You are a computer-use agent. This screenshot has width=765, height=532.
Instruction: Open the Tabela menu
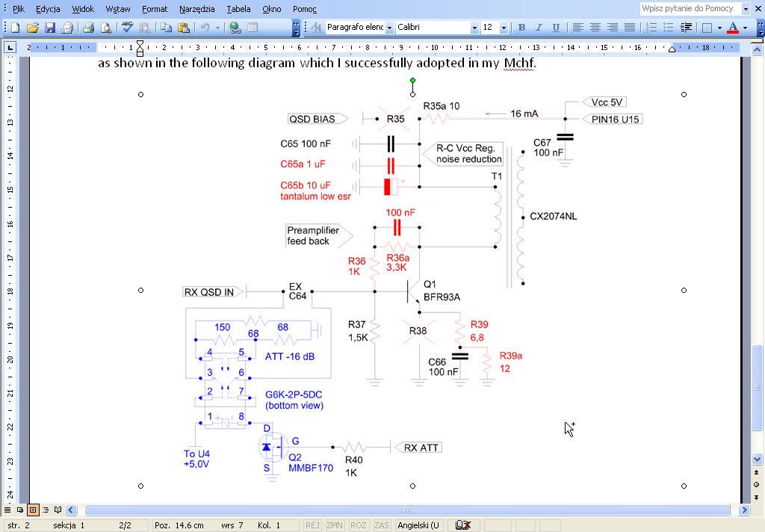238,9
